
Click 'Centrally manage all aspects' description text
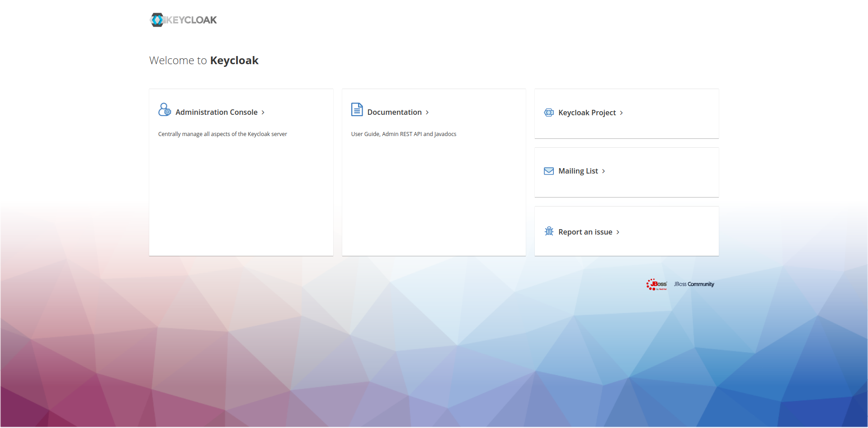[x=222, y=134]
